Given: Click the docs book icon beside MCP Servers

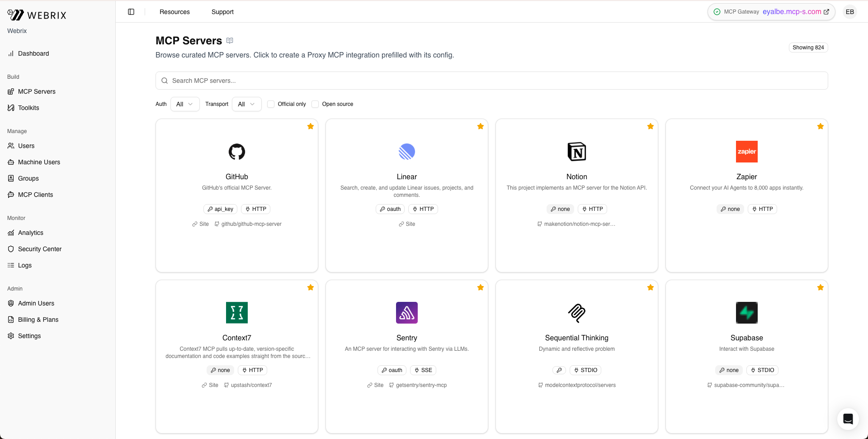Looking at the screenshot, I should click(x=230, y=41).
